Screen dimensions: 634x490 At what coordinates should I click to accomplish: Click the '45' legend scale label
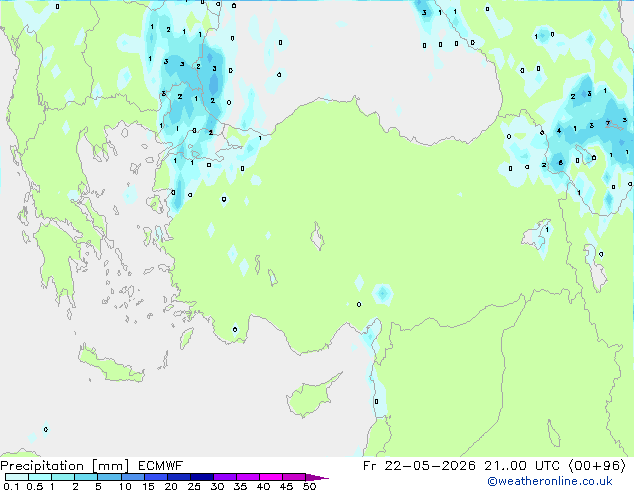point(286,486)
